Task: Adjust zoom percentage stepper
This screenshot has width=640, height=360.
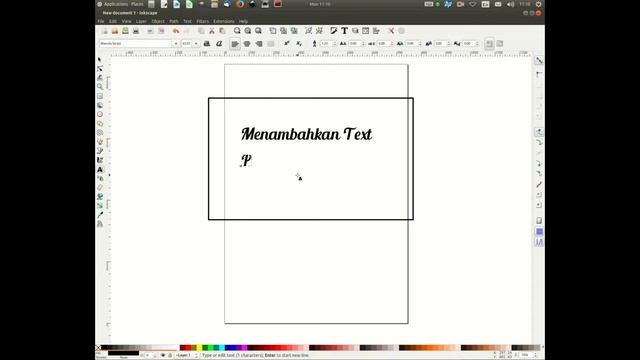Action: point(536,356)
